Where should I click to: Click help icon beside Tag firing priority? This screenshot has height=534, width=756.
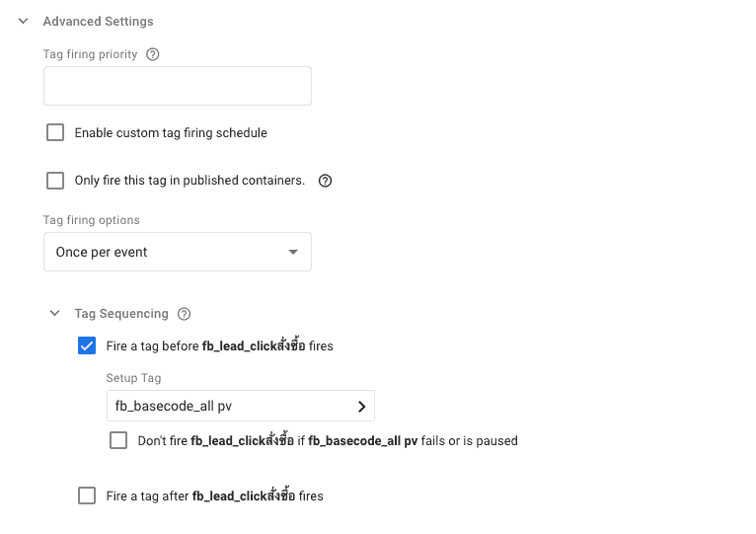(x=152, y=54)
